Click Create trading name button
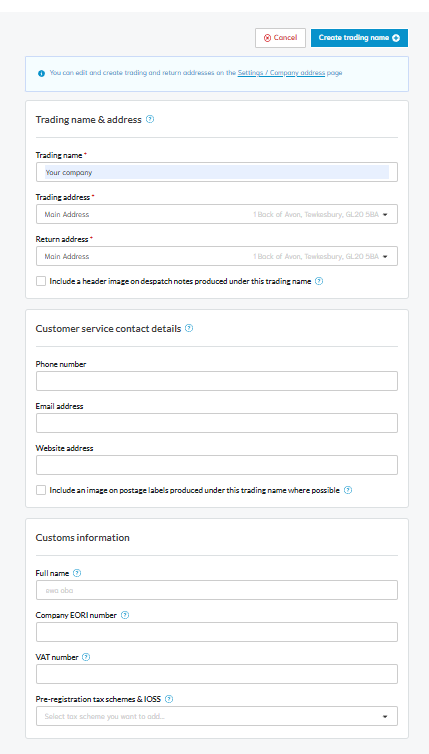The image size is (429, 754). point(359,38)
